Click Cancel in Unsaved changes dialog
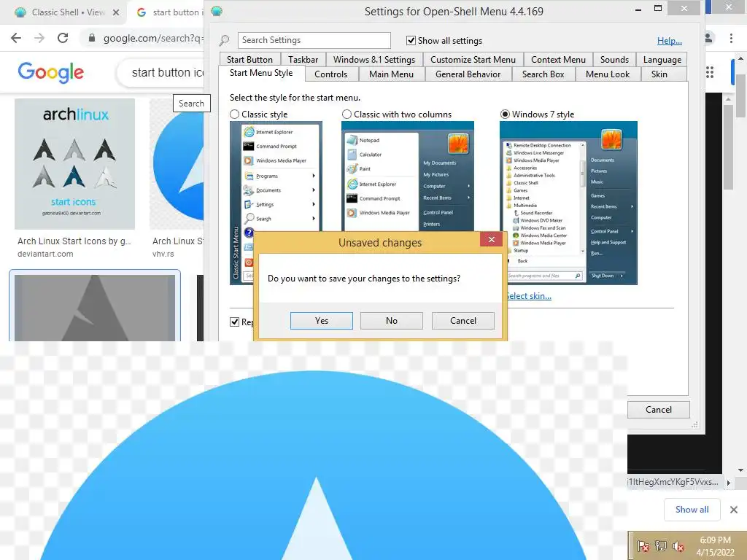Screen dimensions: 747x560 (463, 321)
